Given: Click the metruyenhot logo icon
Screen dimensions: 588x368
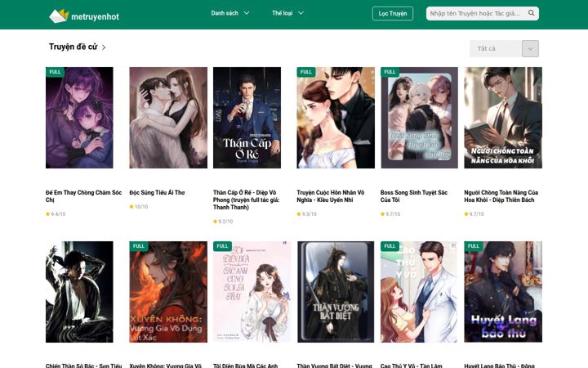Looking at the screenshot, I should pos(59,16).
